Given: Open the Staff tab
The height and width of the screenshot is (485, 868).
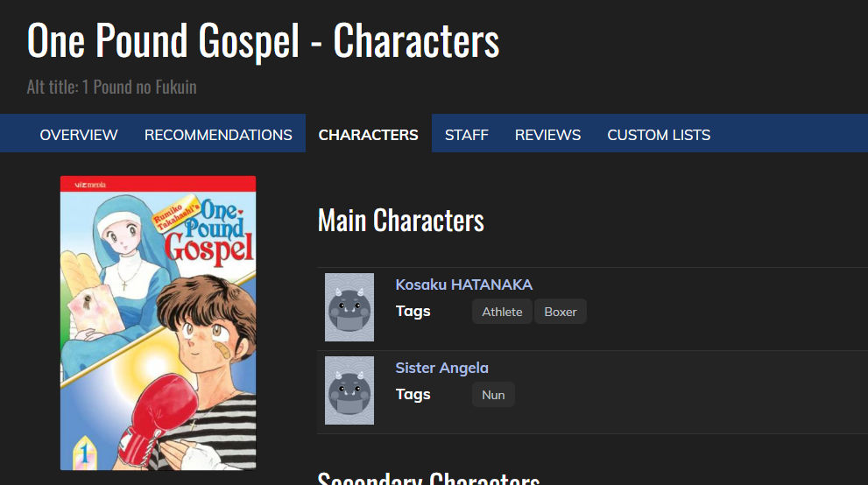Looking at the screenshot, I should [x=467, y=135].
